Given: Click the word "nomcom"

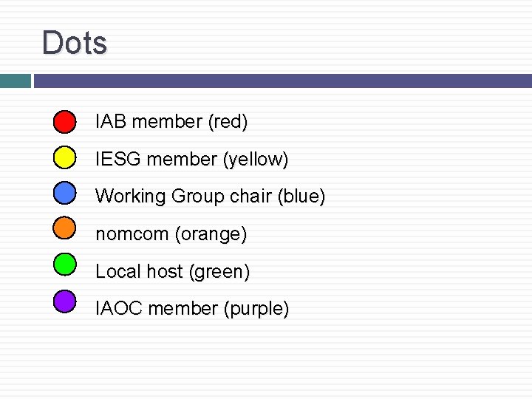Looking at the screenshot, I should 132,234.
